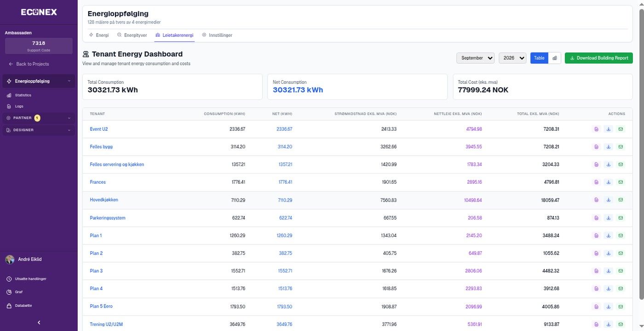This screenshot has height=331, width=644.
Task: Download the Parkeringssystem report
Action: point(608,218)
